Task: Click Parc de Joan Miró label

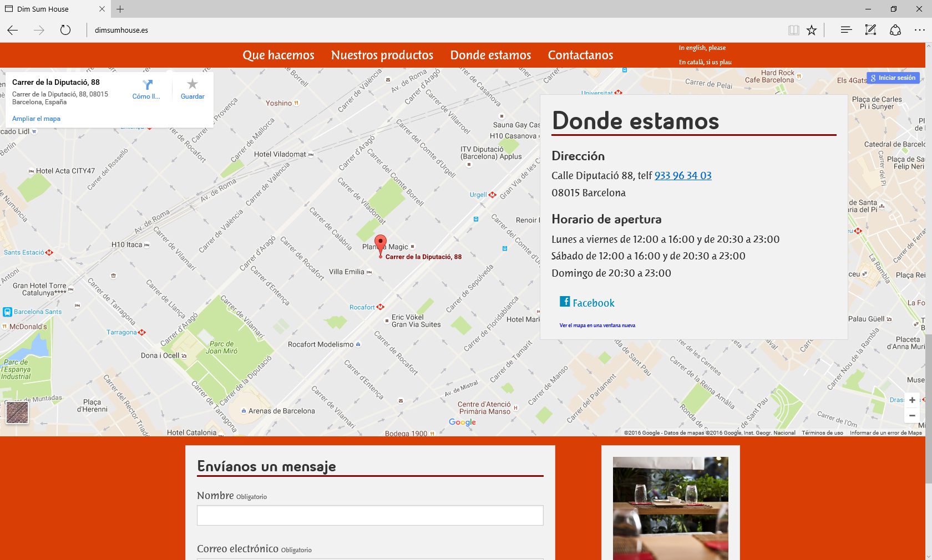Action: (x=222, y=348)
